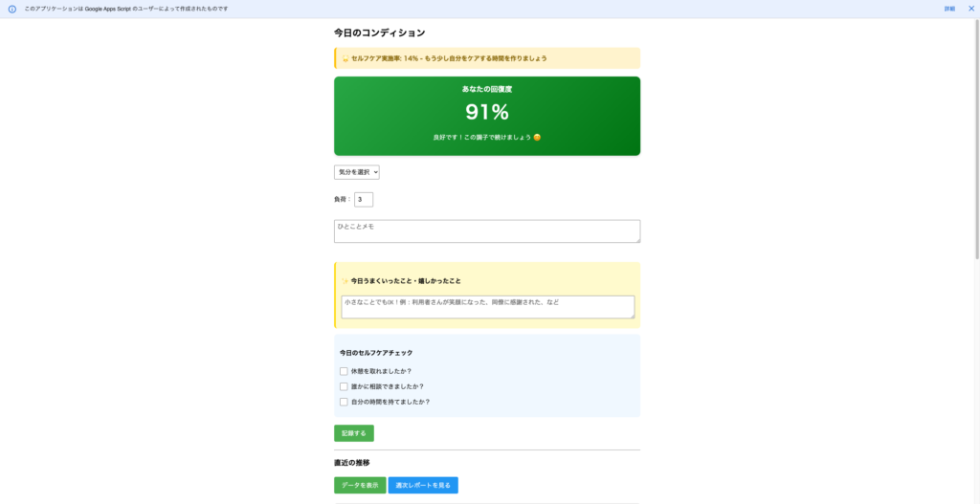Open the 詳細 link in the top banner
The width and height of the screenshot is (980, 504).
point(949,9)
